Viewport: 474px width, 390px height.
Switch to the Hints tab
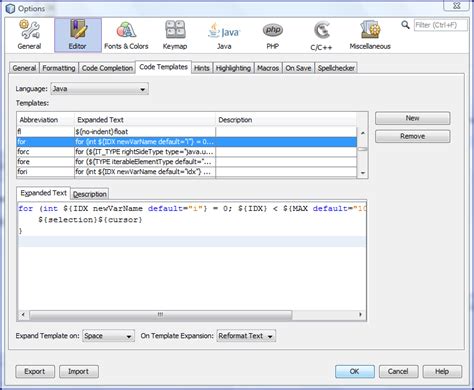point(202,68)
